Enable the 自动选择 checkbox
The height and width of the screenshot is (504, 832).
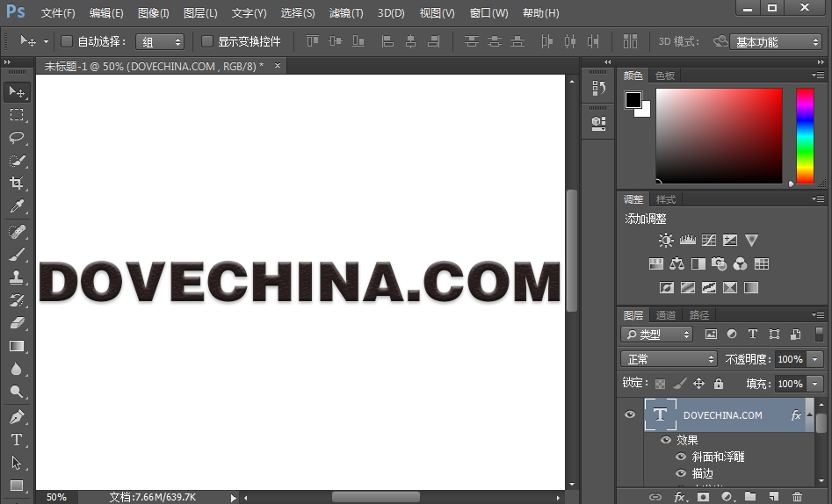click(67, 41)
